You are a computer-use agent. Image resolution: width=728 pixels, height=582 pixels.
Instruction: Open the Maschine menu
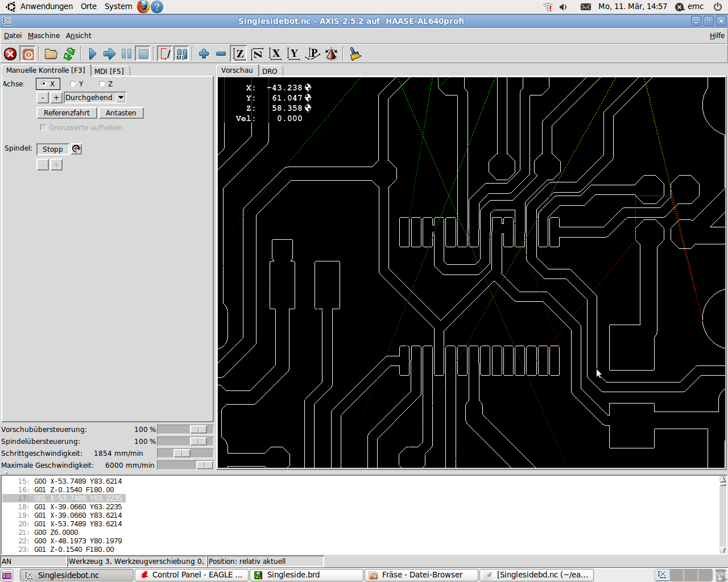pyautogui.click(x=43, y=35)
